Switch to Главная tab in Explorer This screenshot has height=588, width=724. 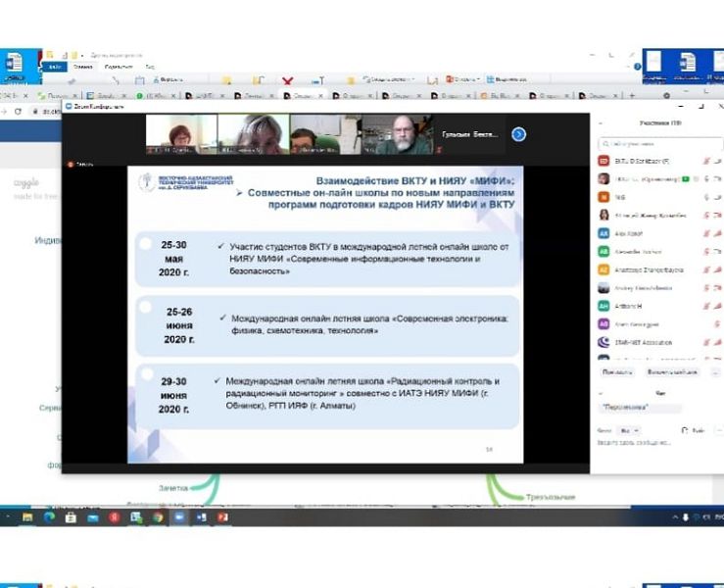[83, 67]
